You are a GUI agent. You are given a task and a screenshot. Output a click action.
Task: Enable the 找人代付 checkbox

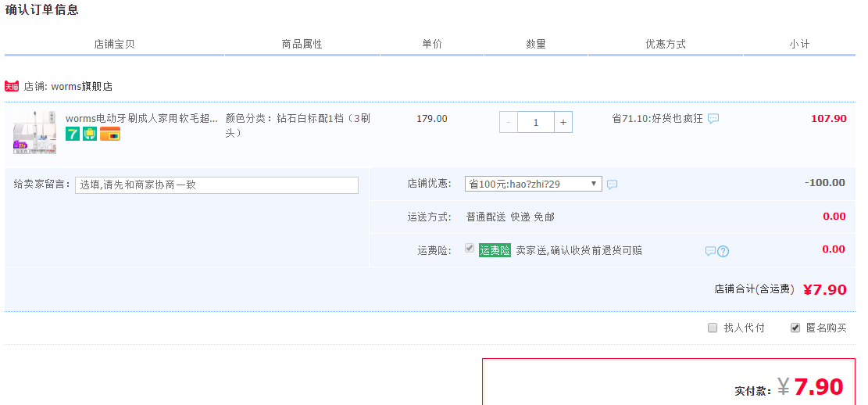pos(713,328)
